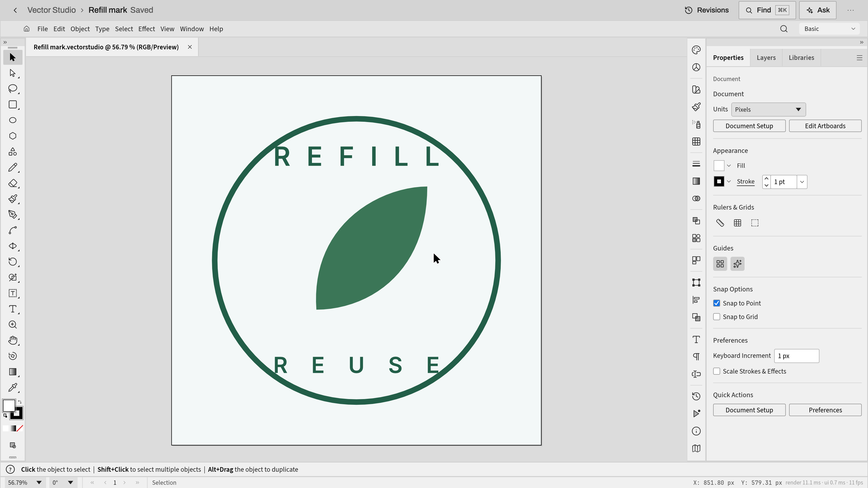Open the stroke weight dropdown arrow
This screenshot has width=868, height=488.
coord(802,182)
